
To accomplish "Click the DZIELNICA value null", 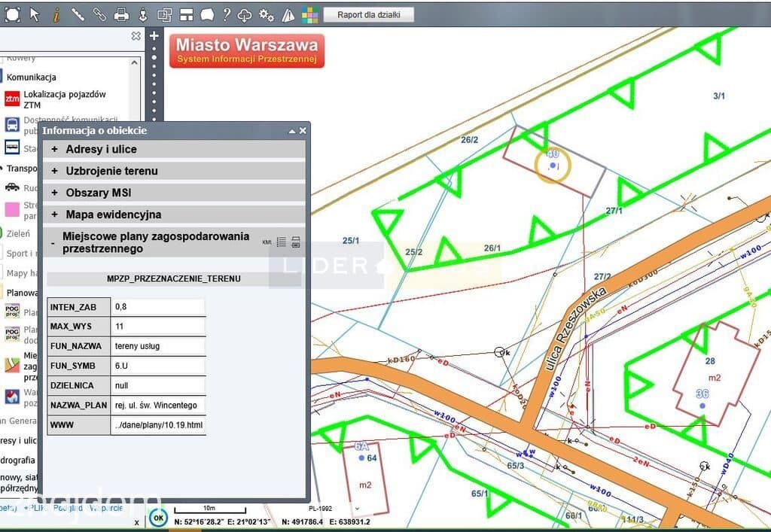I will coord(158,385).
